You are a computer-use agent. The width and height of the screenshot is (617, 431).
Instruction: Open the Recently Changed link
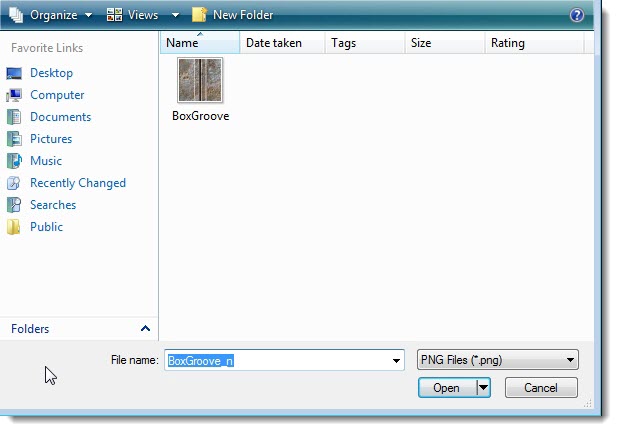[x=78, y=183]
